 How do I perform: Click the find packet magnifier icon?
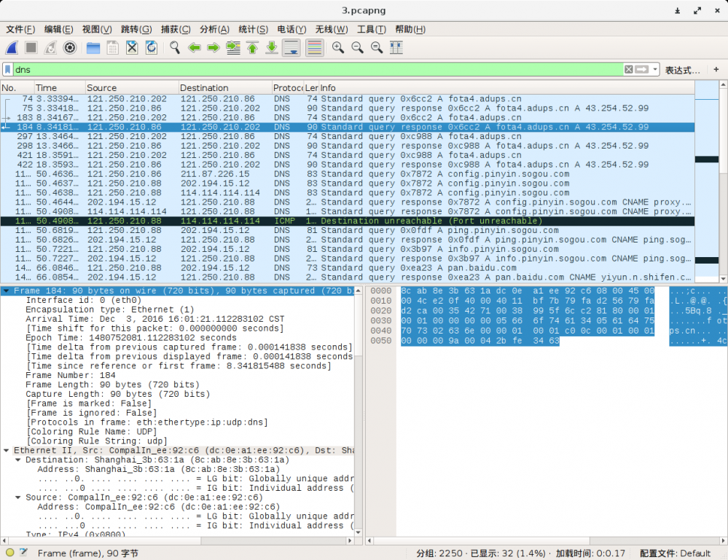coord(175,47)
